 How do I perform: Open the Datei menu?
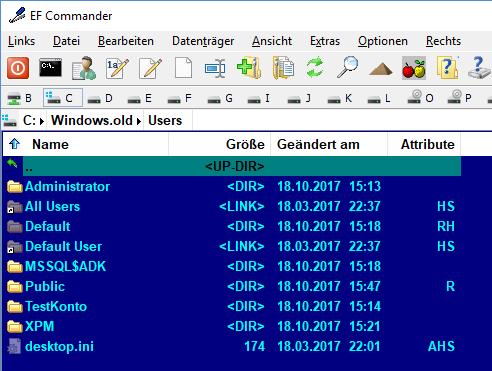pyautogui.click(x=66, y=41)
